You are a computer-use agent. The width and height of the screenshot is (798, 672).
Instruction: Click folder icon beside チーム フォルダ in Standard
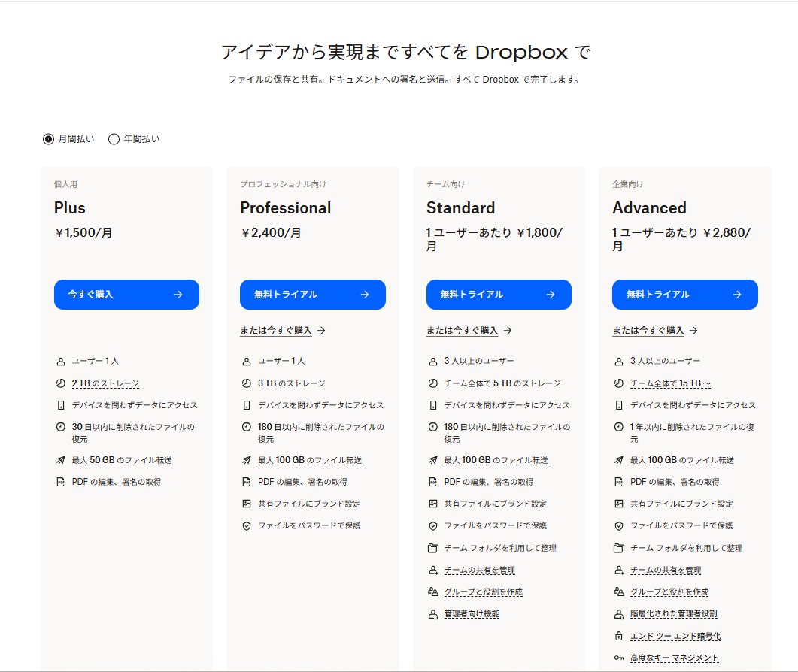[433, 549]
